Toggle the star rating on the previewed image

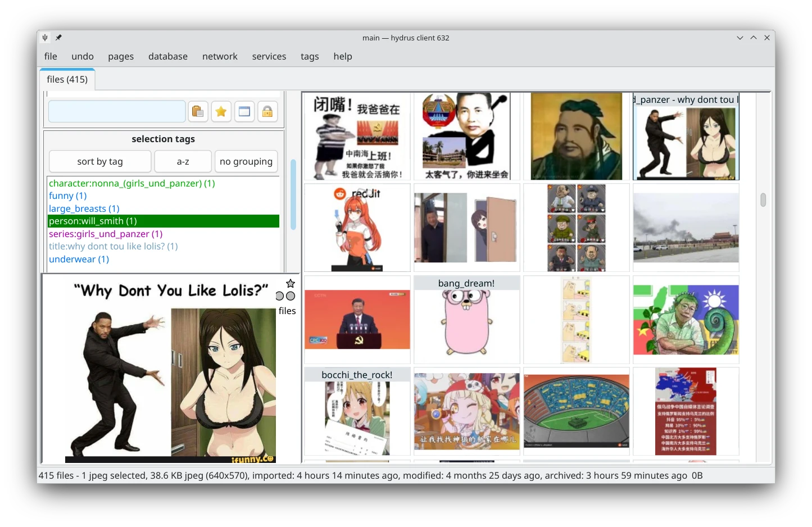point(290,284)
